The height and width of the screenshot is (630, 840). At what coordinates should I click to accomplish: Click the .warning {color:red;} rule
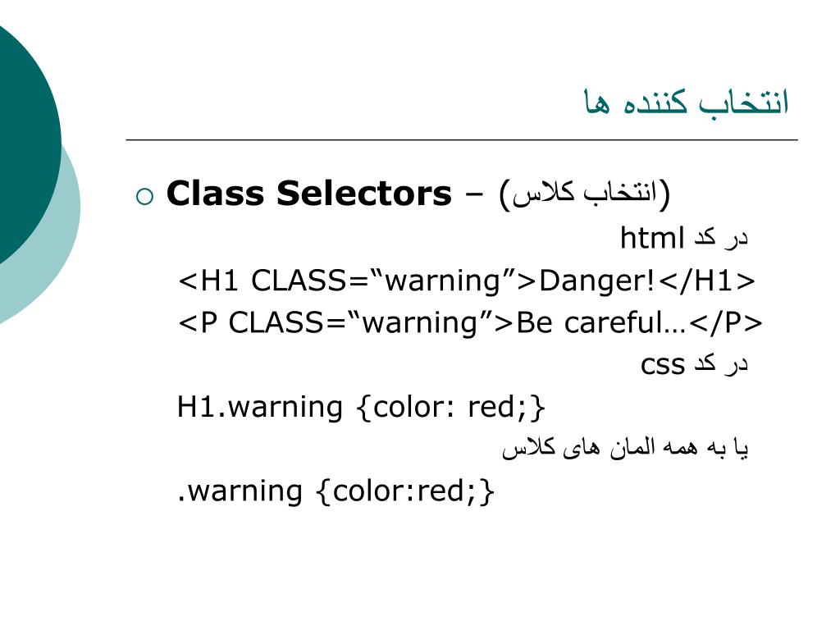336,491
